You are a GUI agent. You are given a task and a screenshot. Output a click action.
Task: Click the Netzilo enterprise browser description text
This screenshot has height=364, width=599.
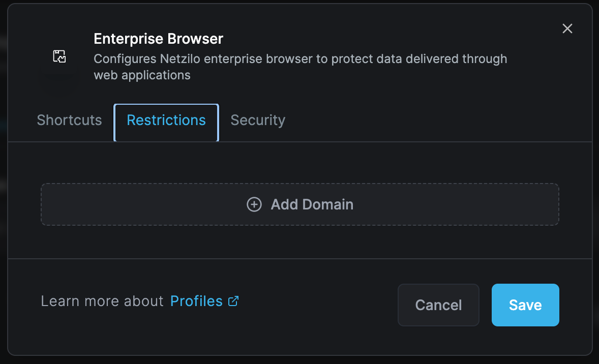coord(300,59)
